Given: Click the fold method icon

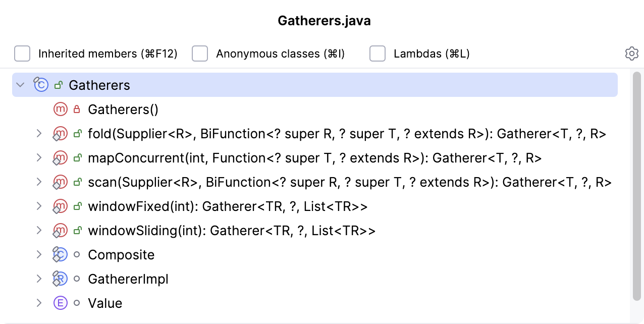Looking at the screenshot, I should point(60,134).
